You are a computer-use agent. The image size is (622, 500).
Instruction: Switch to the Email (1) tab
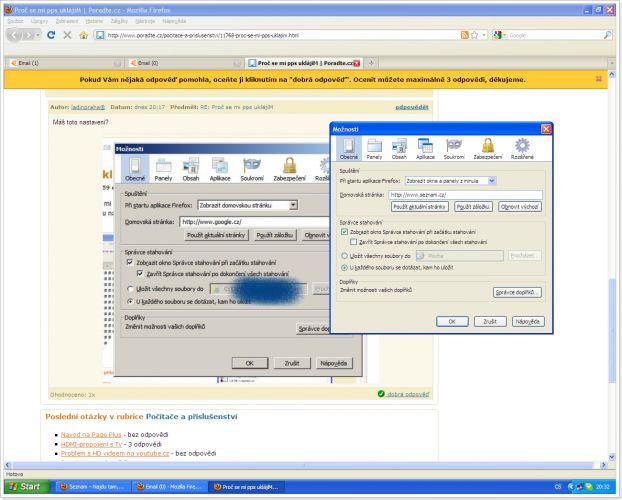(x=65, y=63)
